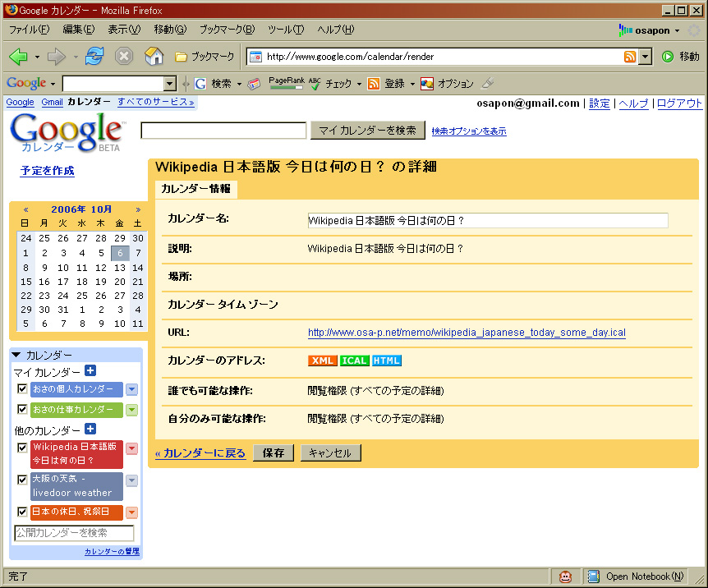The width and height of the screenshot is (708, 588).
Task: Open the wikipedia_japanese_today_some_day.ical URL link
Action: click(x=467, y=333)
